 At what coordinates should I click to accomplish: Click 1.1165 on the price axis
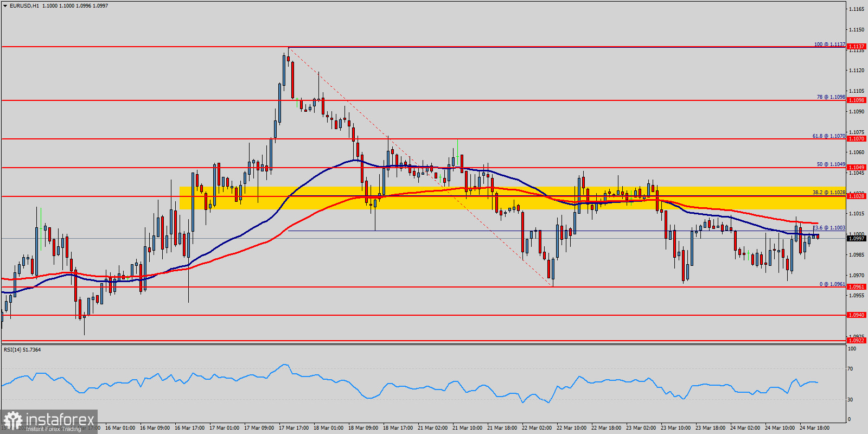pos(857,9)
